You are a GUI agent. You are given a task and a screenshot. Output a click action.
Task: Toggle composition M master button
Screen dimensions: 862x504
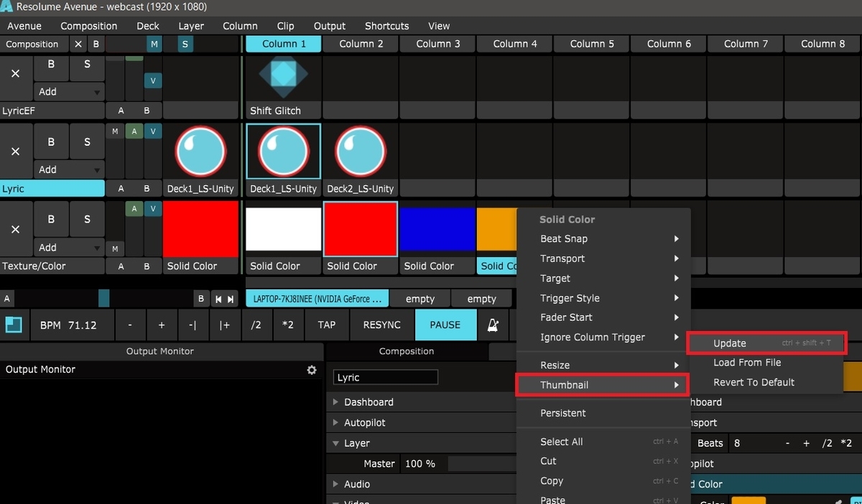(154, 44)
